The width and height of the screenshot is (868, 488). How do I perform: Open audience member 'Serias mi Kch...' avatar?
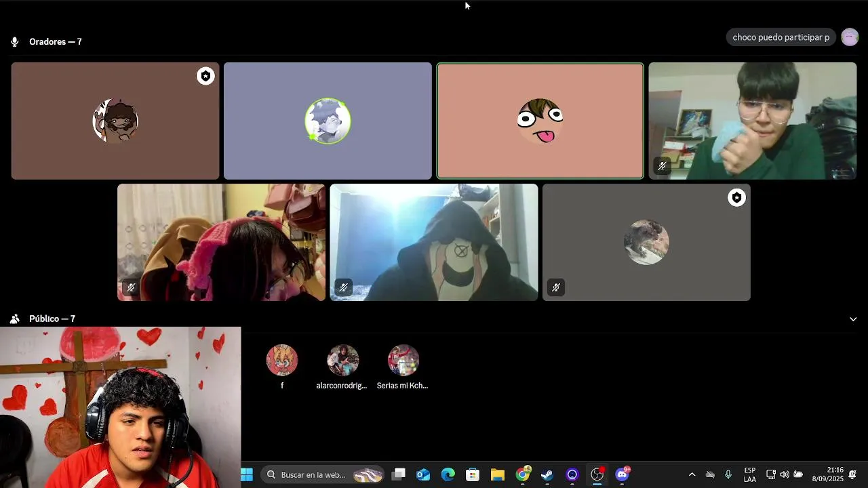click(403, 360)
